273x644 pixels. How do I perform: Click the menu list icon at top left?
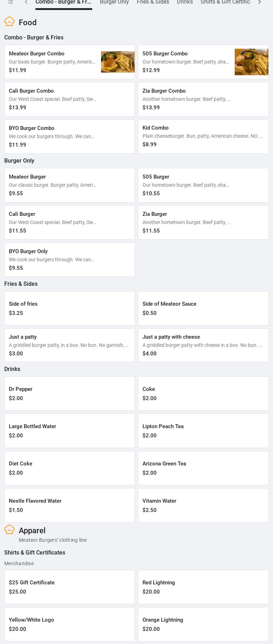click(x=11, y=2)
